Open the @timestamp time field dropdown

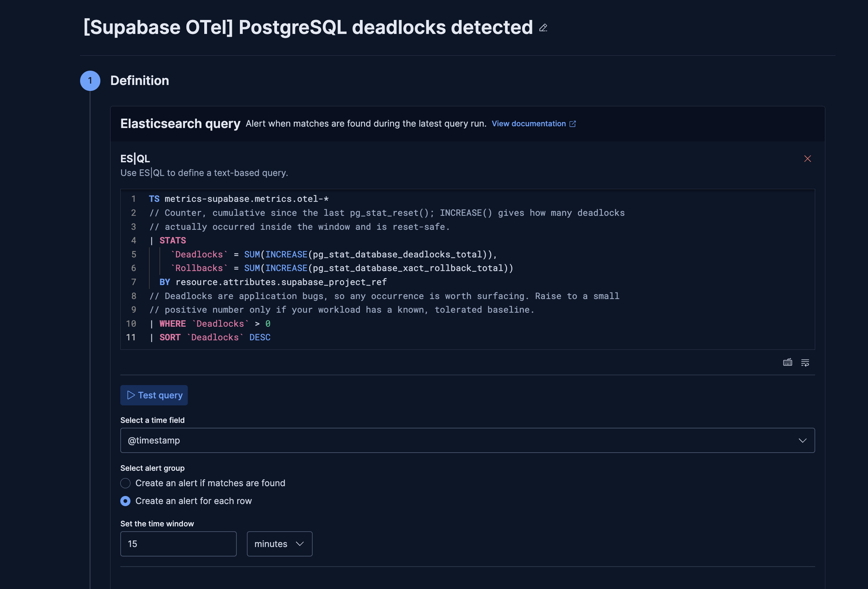click(x=467, y=440)
